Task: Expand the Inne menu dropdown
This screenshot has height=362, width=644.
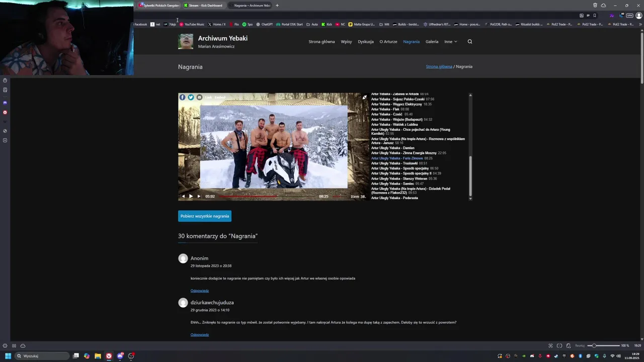Action: point(451,42)
